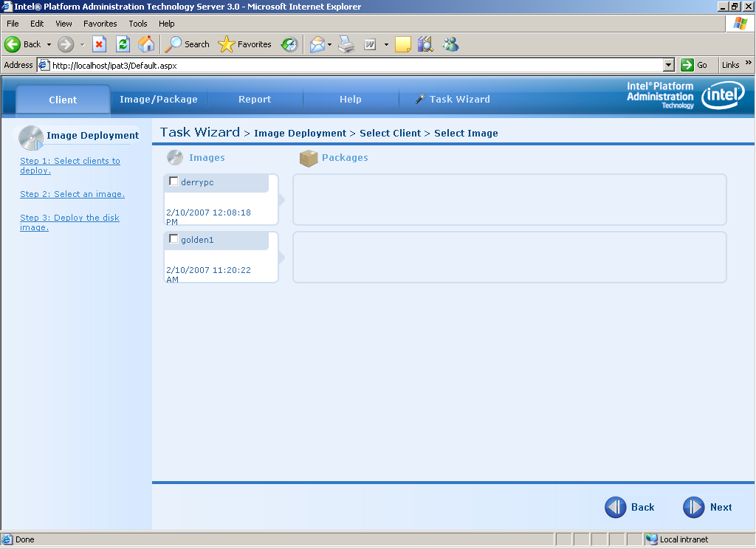Switch to the Image/Package tab

[x=159, y=100]
